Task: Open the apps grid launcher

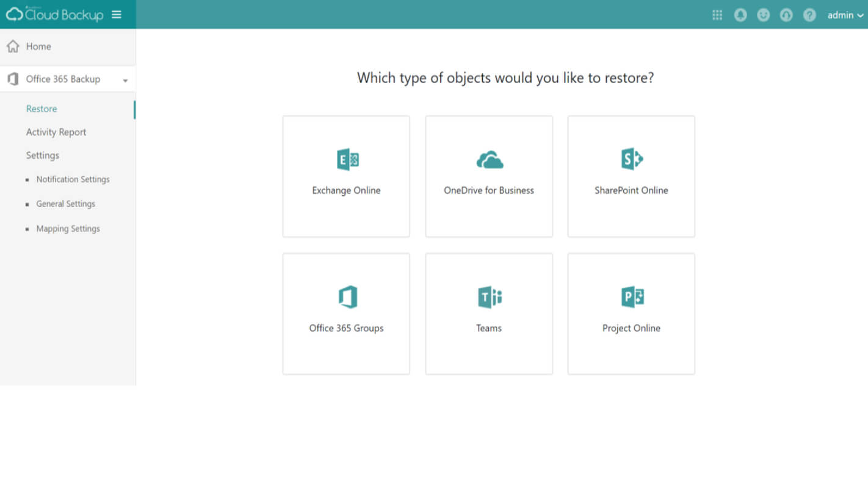Action: pyautogui.click(x=717, y=15)
